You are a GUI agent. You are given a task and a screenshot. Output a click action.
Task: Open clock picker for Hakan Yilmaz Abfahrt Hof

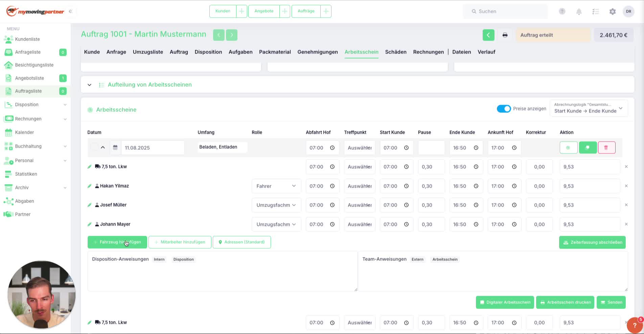tap(332, 186)
